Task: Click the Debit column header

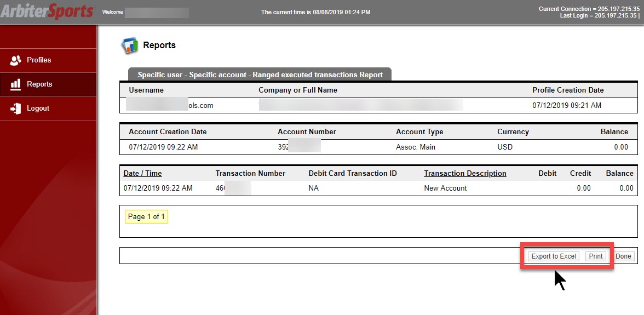Action: (548, 173)
